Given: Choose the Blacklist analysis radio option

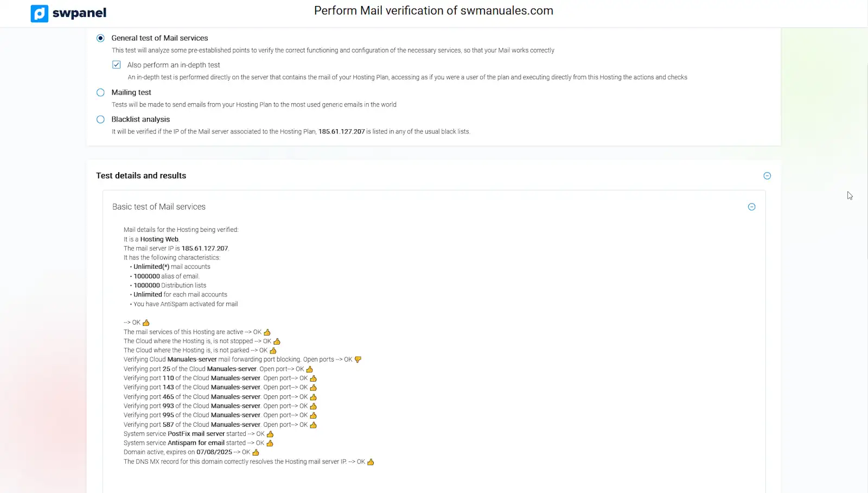Looking at the screenshot, I should 100,119.
